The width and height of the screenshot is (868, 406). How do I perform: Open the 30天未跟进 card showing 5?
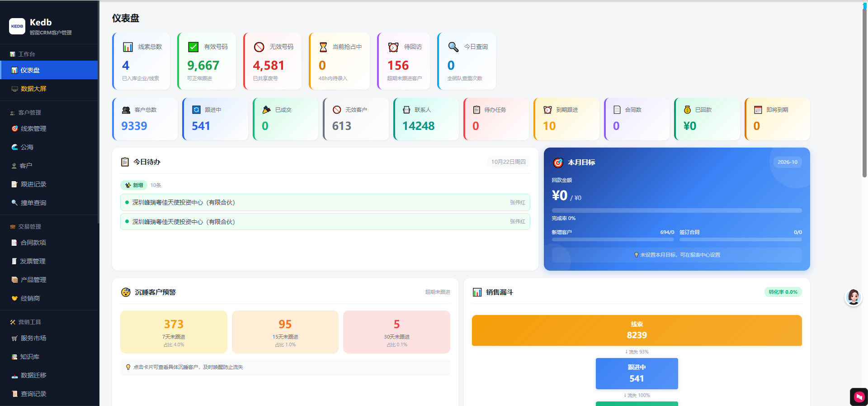click(x=396, y=332)
